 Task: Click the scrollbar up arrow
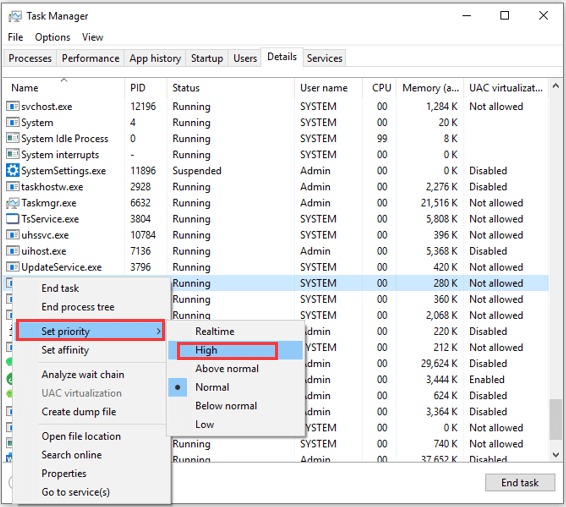tap(556, 86)
